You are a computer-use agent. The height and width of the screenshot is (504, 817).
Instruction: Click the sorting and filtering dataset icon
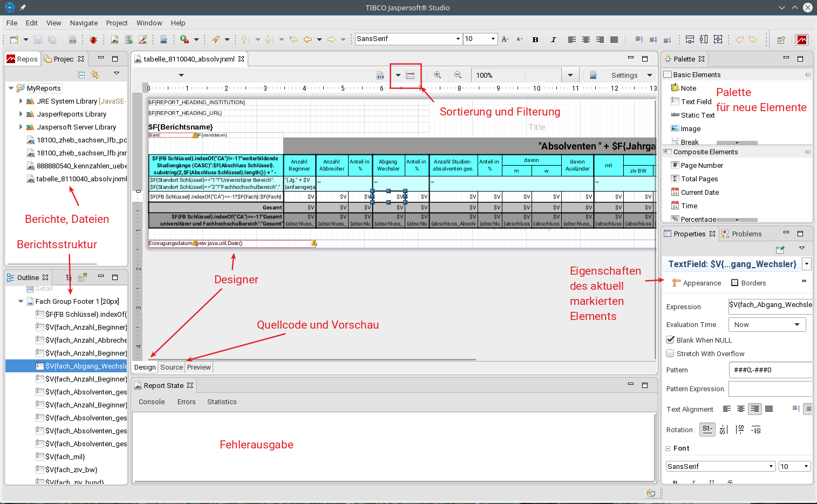pyautogui.click(x=410, y=75)
